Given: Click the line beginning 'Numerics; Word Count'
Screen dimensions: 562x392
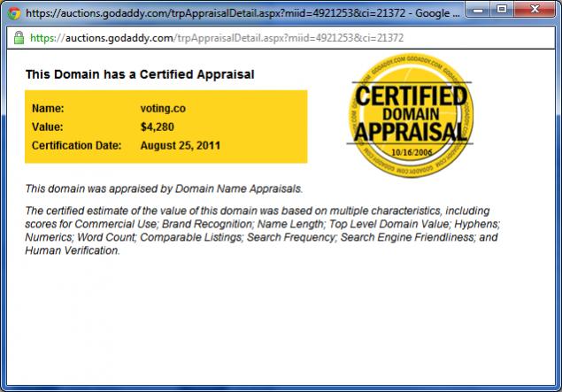Looking at the screenshot, I should tap(261, 237).
